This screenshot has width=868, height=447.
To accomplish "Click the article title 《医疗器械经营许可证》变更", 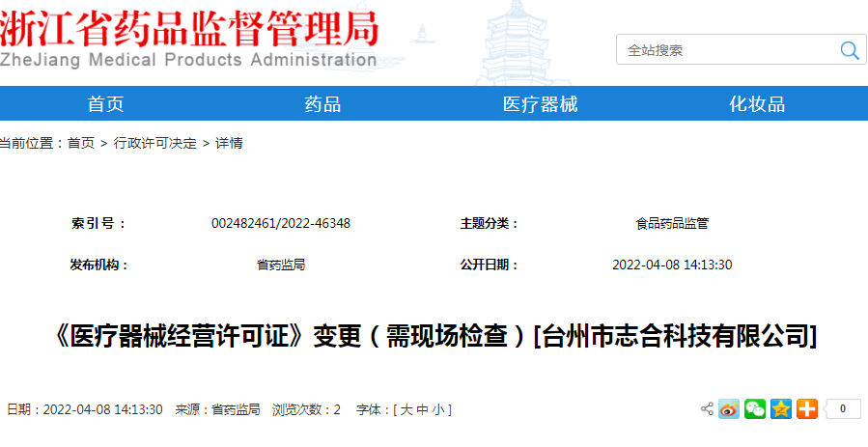I will pyautogui.click(x=434, y=336).
